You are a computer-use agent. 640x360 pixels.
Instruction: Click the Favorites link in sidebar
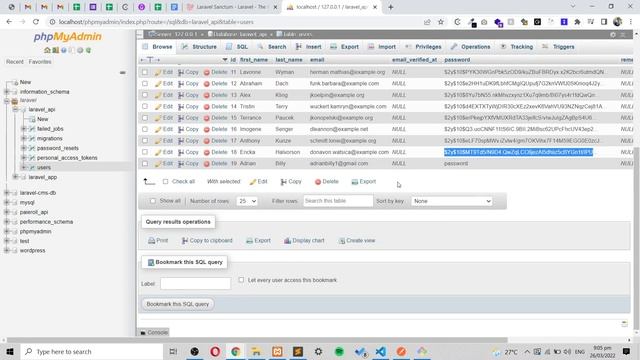coord(40,62)
